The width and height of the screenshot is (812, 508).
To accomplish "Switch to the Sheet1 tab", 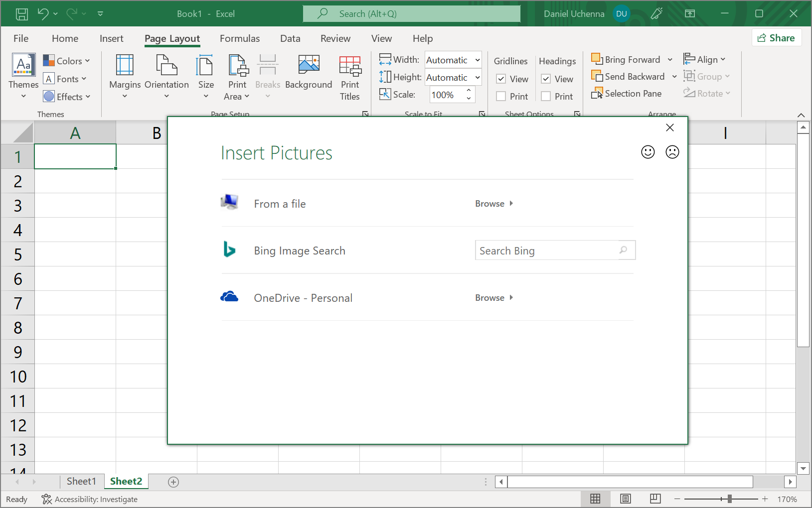I will (x=81, y=481).
